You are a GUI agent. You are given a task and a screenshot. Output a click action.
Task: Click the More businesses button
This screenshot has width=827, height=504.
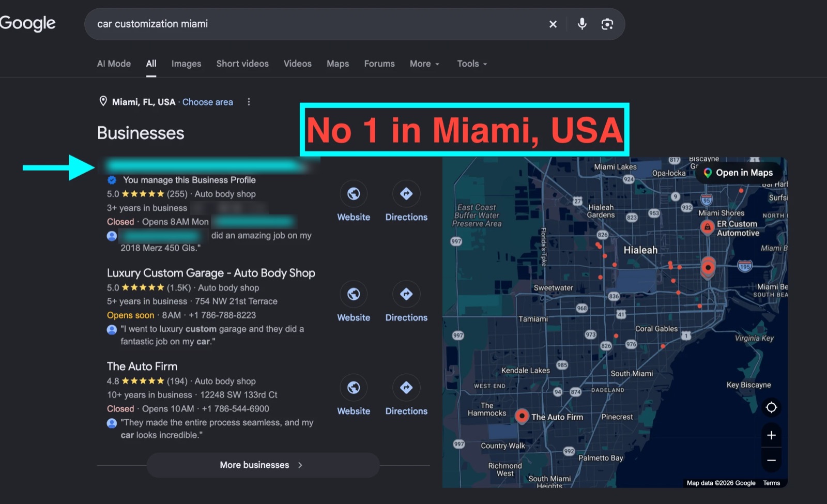(x=263, y=465)
